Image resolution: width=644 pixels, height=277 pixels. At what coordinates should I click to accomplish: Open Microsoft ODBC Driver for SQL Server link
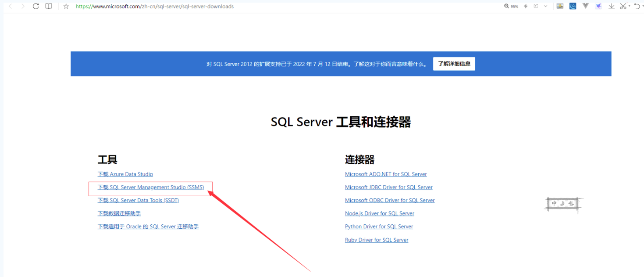tap(390, 200)
